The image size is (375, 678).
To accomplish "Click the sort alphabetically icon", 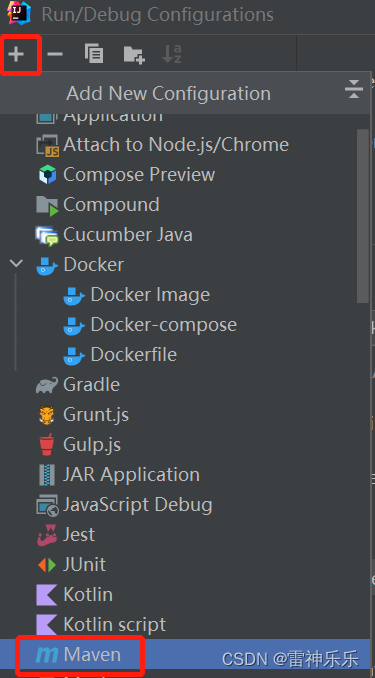I will click(x=171, y=54).
